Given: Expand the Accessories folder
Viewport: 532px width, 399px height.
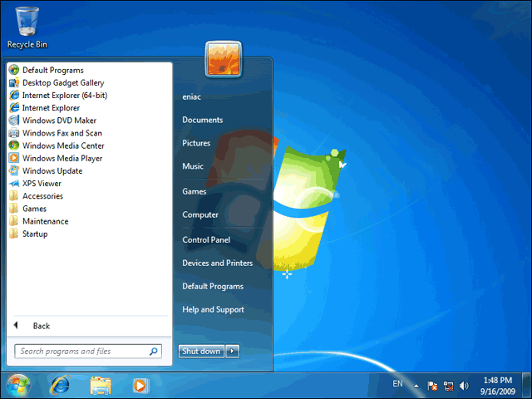Looking at the screenshot, I should click(36, 196).
